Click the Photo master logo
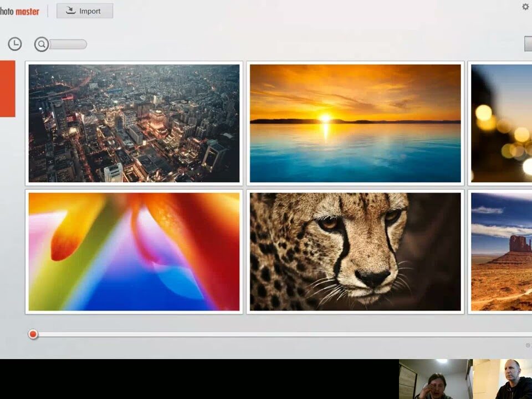 pos(19,11)
